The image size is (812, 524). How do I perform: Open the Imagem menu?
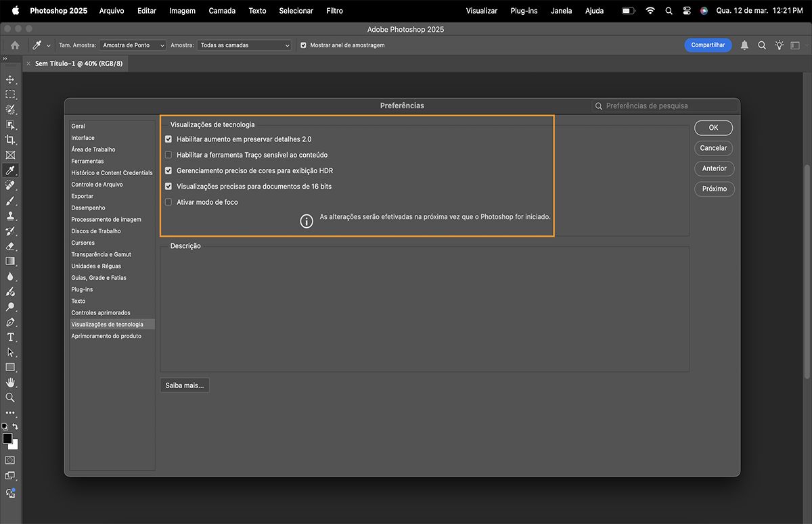(182, 11)
